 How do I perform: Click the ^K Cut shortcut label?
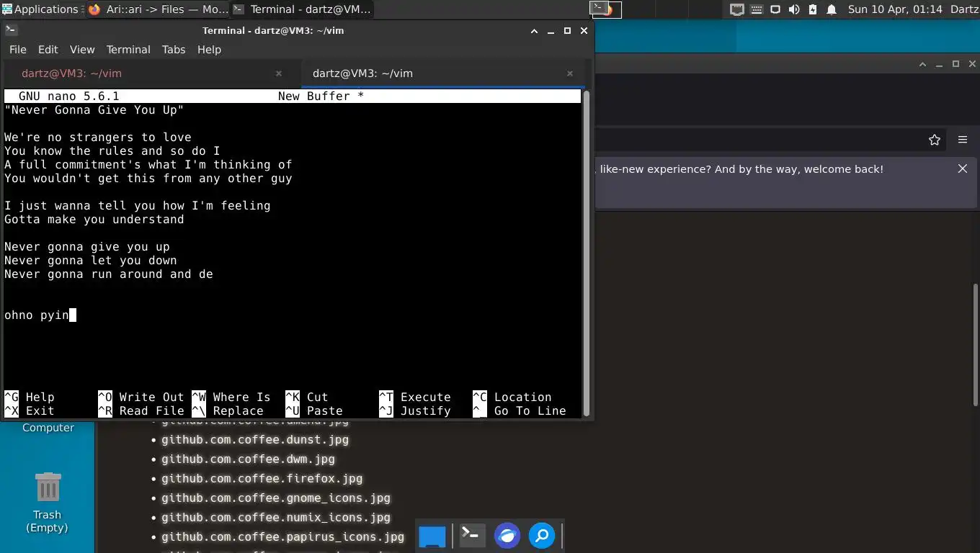pyautogui.click(x=307, y=397)
